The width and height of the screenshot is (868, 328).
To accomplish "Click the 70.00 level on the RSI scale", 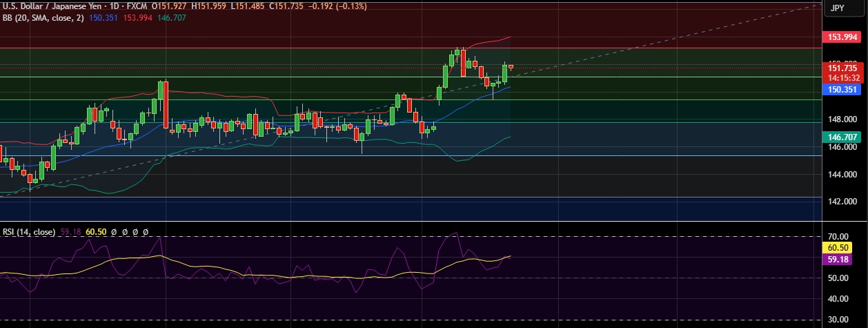I will tap(838, 237).
